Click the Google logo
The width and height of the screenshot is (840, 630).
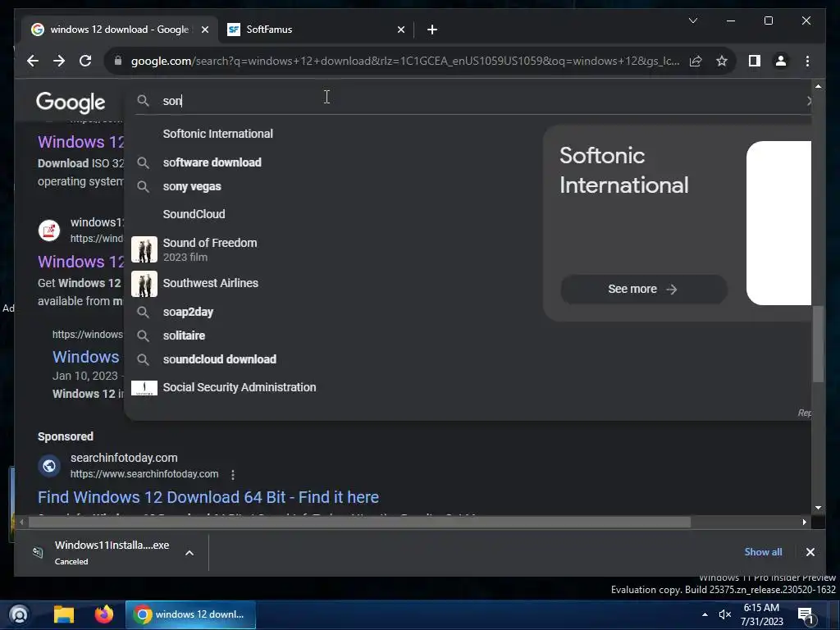coord(71,102)
